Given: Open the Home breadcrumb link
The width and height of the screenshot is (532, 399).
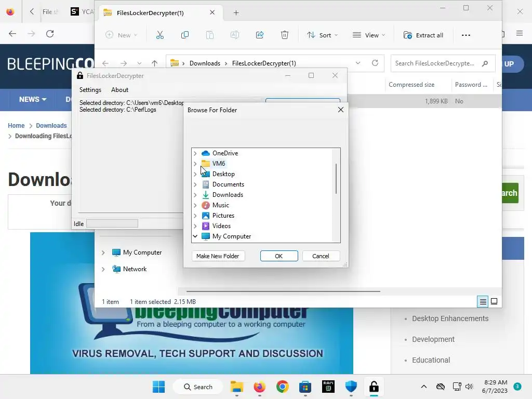Looking at the screenshot, I should point(16,126).
